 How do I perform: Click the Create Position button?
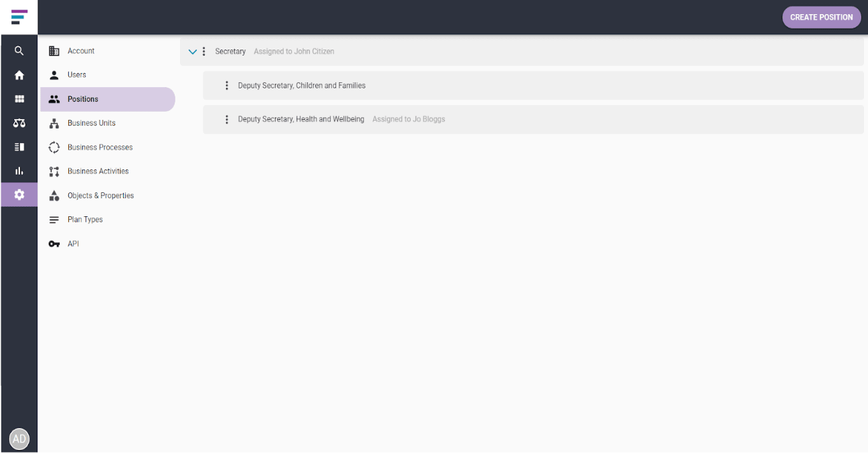coord(821,17)
